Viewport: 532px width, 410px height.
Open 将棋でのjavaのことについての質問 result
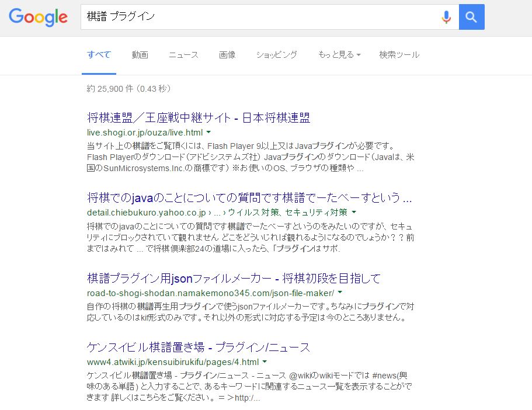pos(249,197)
